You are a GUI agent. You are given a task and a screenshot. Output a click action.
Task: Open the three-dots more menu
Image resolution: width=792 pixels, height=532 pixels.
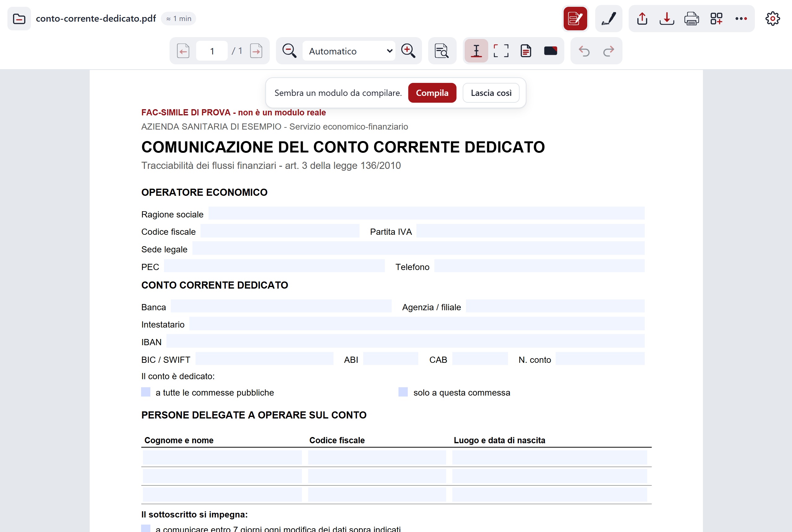[741, 19]
